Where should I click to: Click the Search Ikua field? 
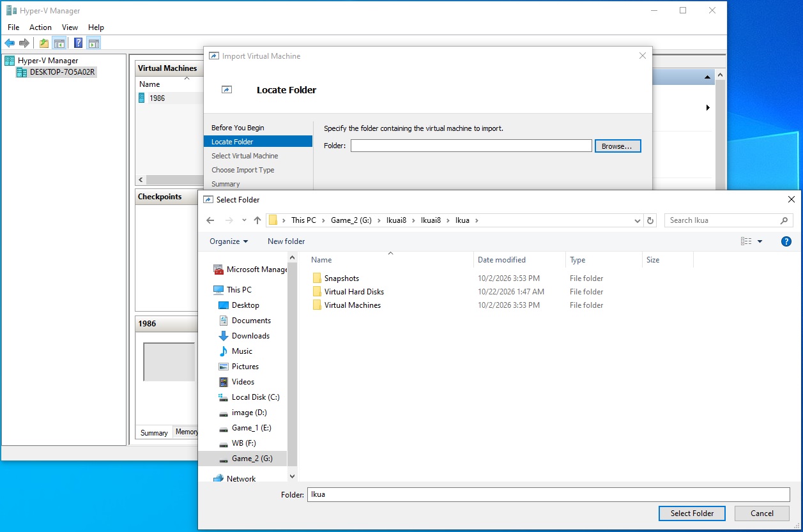723,220
